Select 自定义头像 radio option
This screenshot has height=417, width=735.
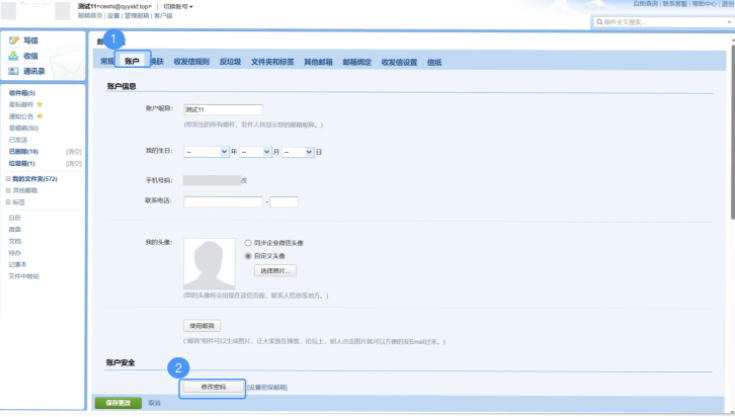[x=248, y=255]
